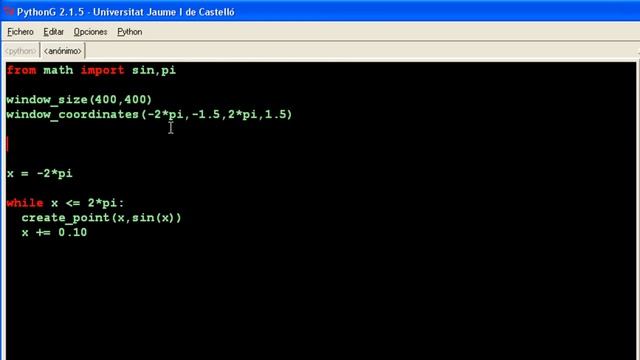The width and height of the screenshot is (640, 360).
Task: Click the PythonG 2.1.5 window title bar
Action: [x=320, y=12]
